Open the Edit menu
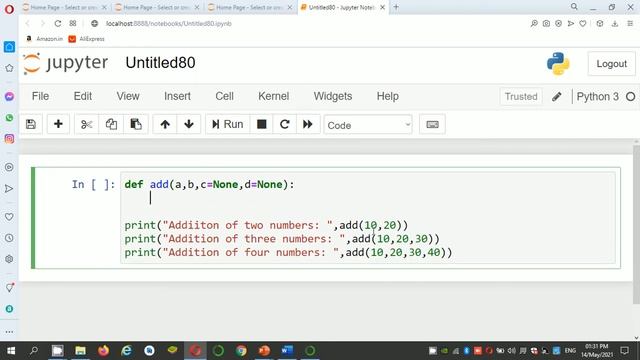 point(82,96)
